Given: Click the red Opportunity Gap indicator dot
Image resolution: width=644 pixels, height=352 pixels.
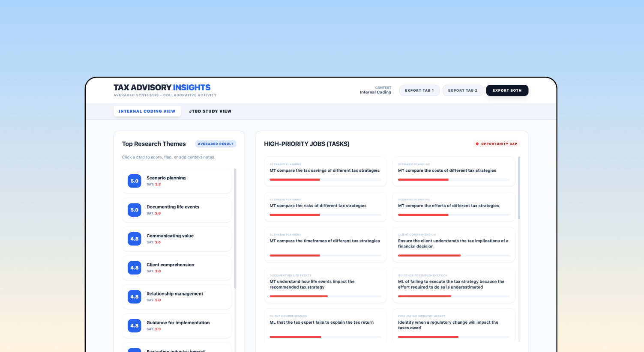Looking at the screenshot, I should 477,144.
